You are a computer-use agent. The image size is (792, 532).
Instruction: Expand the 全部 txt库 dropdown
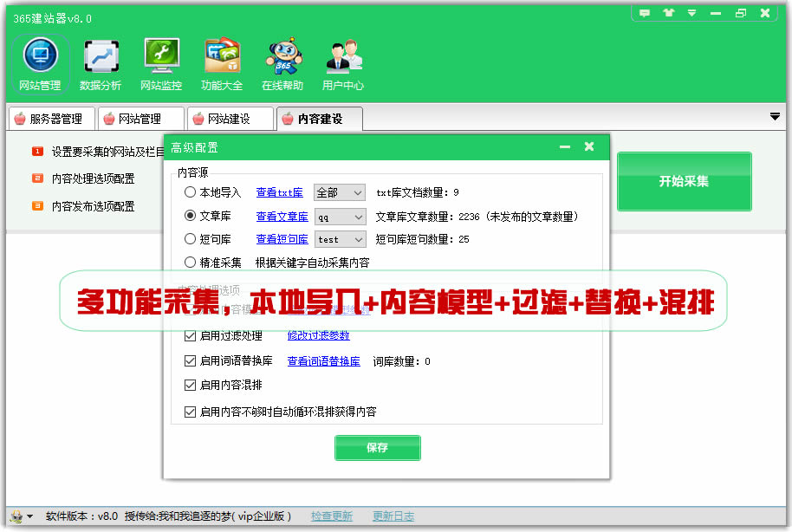tap(340, 192)
